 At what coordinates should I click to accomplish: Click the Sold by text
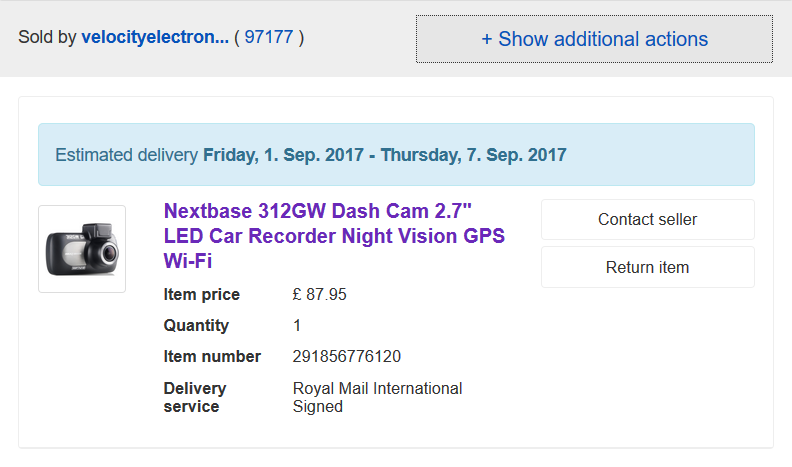click(47, 37)
